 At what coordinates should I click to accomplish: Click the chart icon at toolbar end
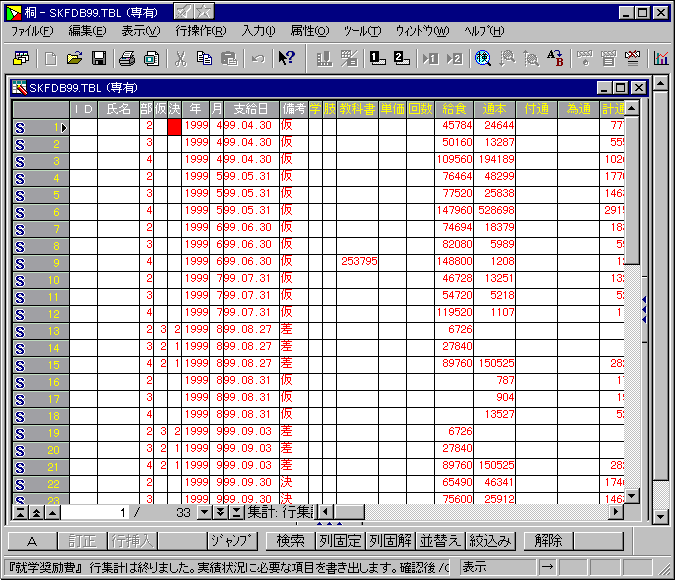click(661, 58)
